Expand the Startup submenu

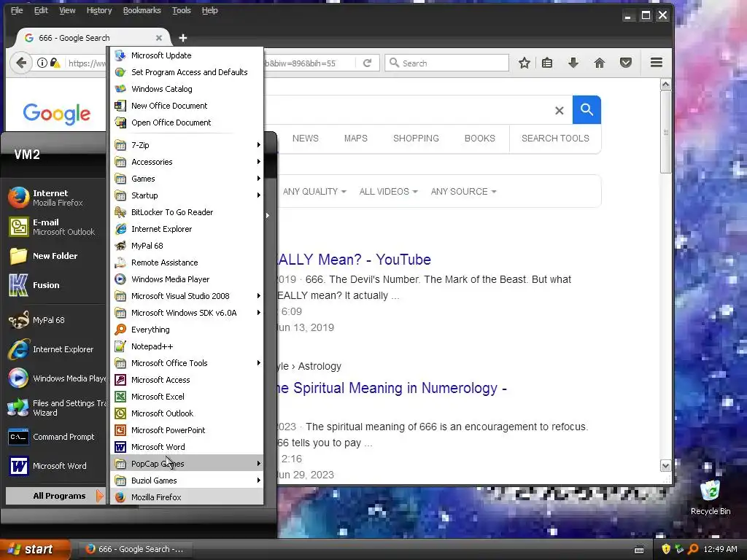tap(186, 195)
